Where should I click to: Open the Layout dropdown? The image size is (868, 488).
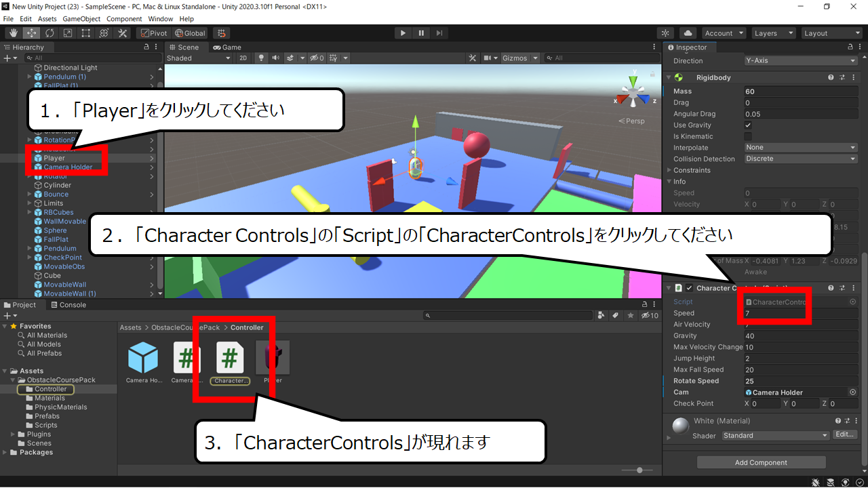831,33
